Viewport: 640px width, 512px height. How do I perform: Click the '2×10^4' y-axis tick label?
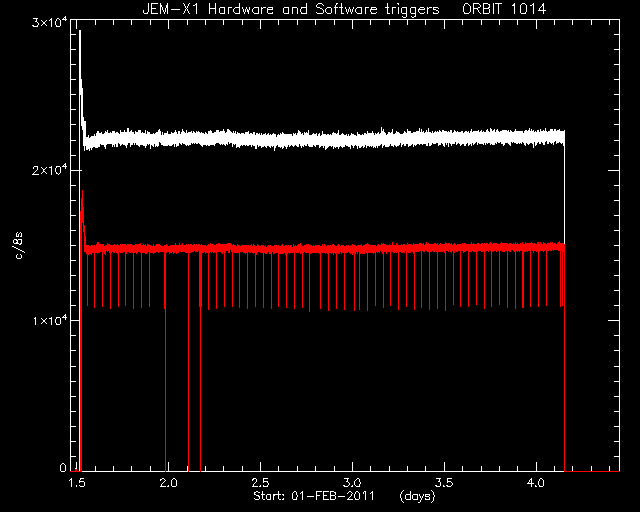pos(49,169)
